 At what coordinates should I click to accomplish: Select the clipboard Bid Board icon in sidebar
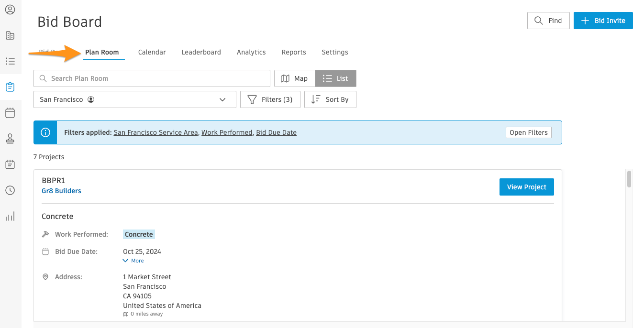coord(10,87)
